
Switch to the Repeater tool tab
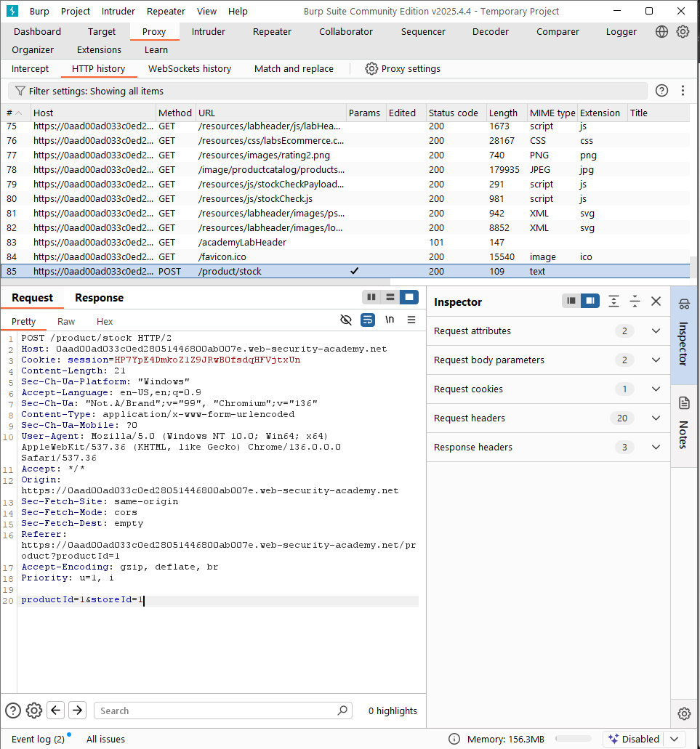tap(272, 31)
